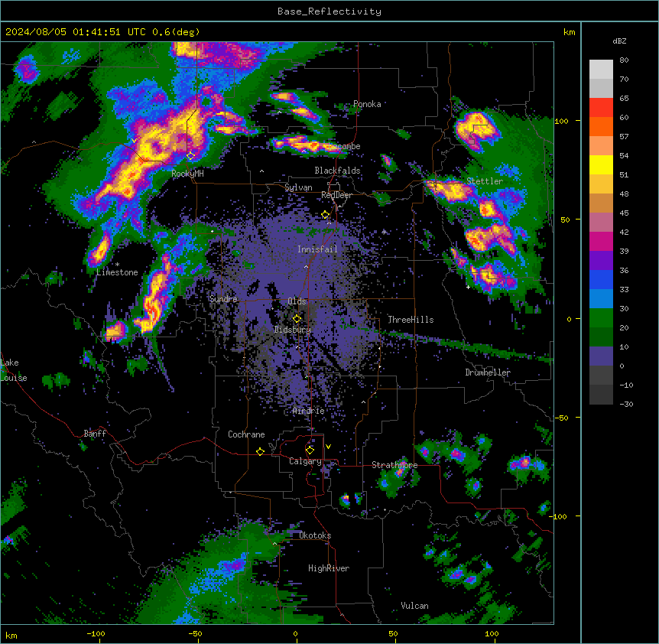
Task: Pick the slate violet 0-10 dBZ legend swatch
Action: point(601,356)
